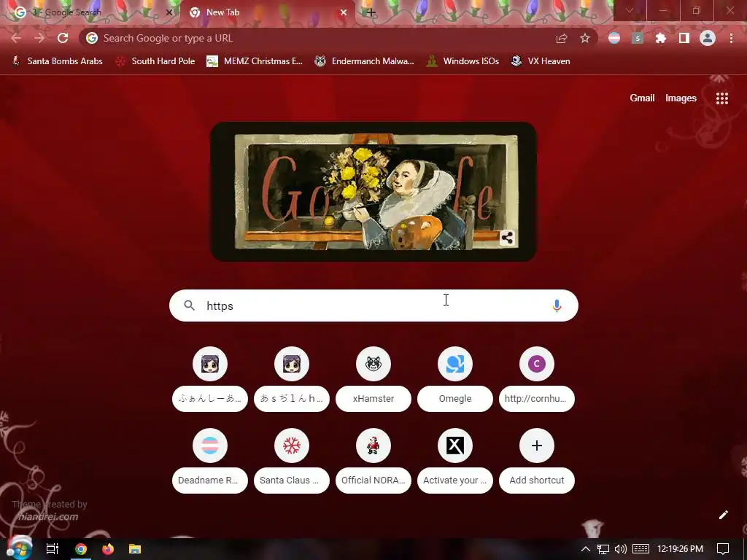This screenshot has height=560, width=747.
Task: Start voice search with microphone icon
Action: 557,306
